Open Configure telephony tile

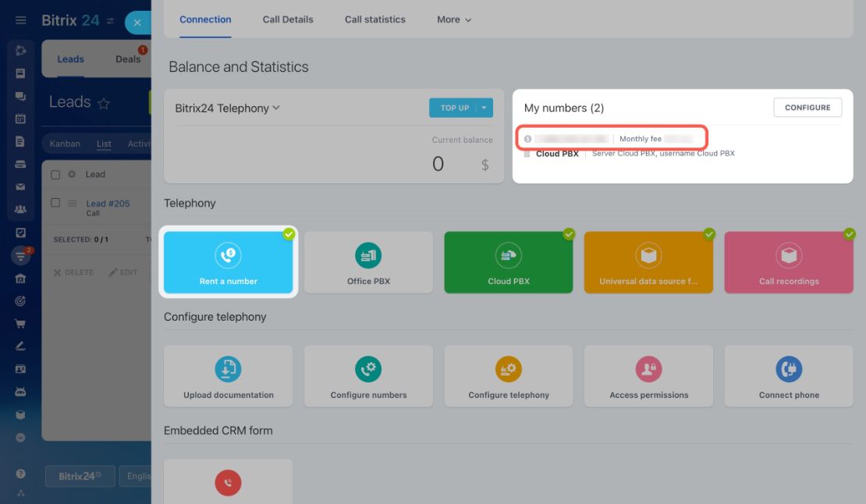click(509, 376)
